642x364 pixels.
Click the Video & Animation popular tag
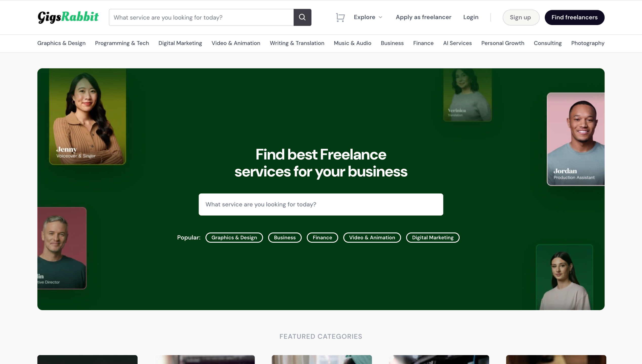(x=372, y=237)
